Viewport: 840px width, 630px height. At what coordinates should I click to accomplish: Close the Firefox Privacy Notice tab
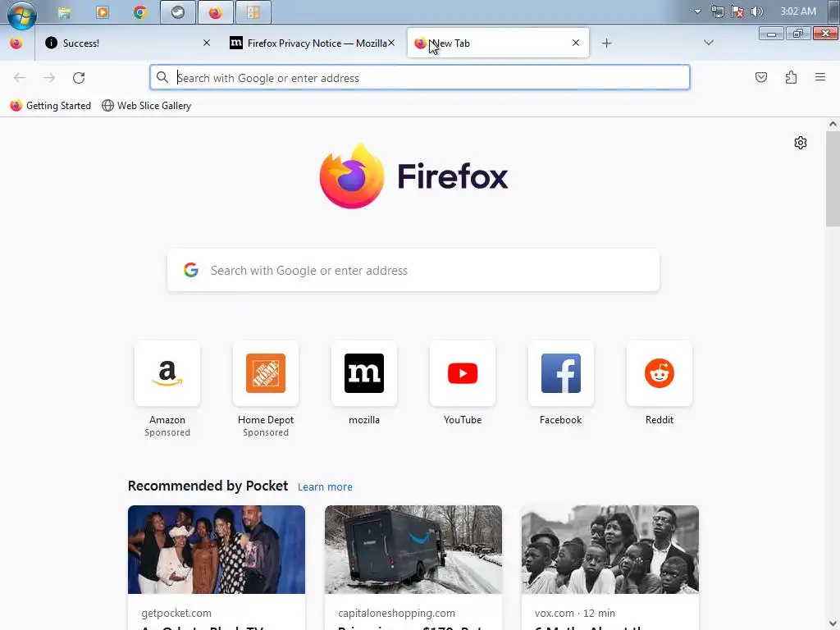(391, 43)
